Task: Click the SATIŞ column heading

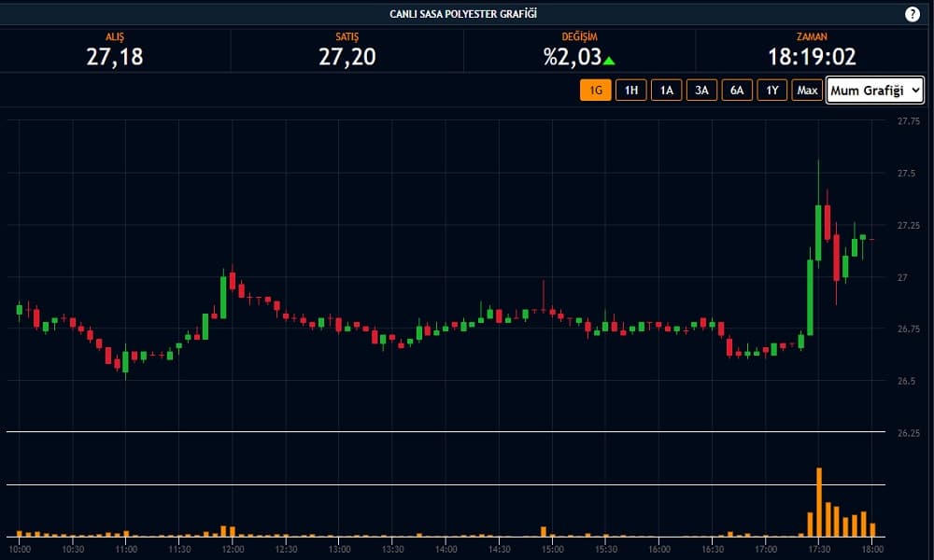Action: pos(347,37)
